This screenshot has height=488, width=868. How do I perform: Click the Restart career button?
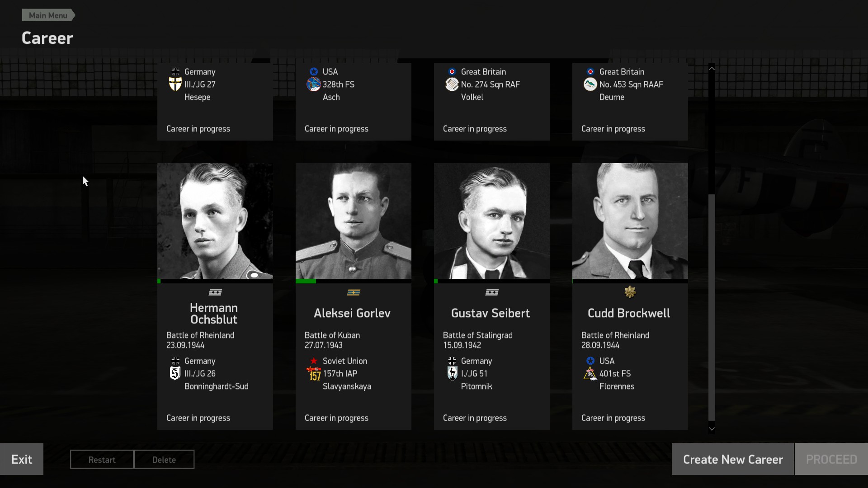(x=102, y=460)
